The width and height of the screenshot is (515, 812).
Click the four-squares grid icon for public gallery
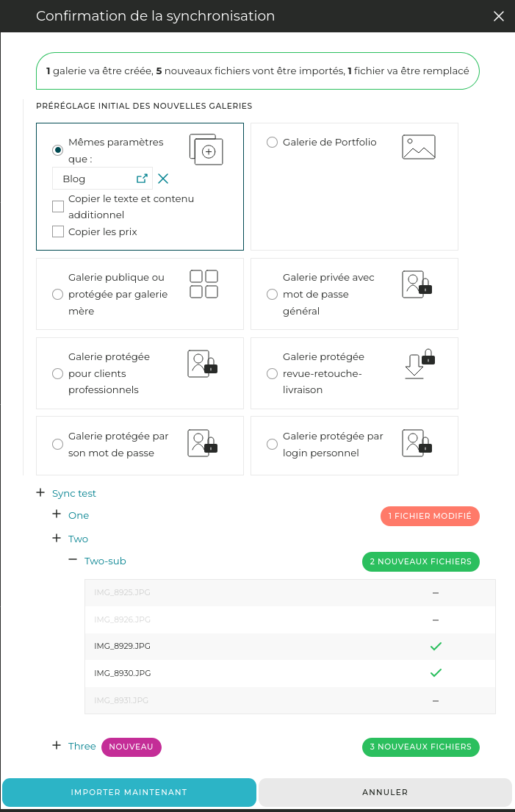(204, 284)
